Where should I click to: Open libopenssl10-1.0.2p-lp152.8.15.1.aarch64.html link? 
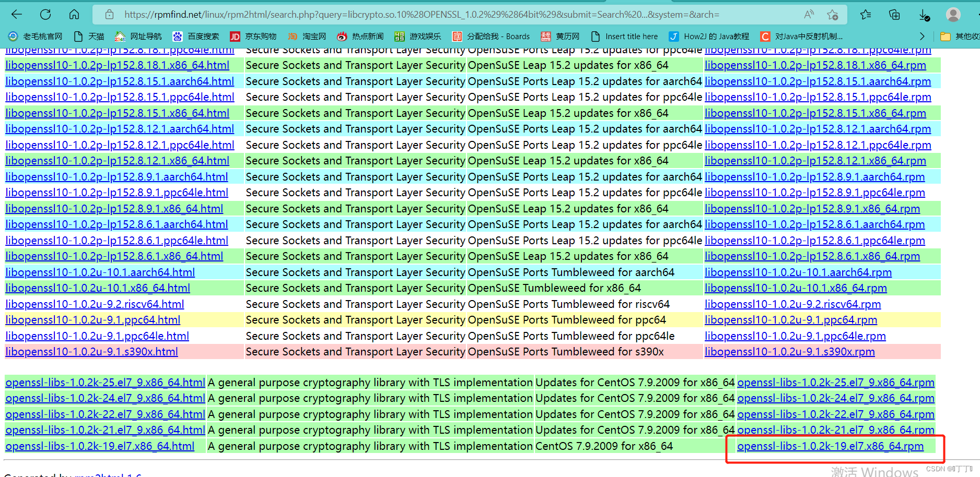(x=120, y=81)
